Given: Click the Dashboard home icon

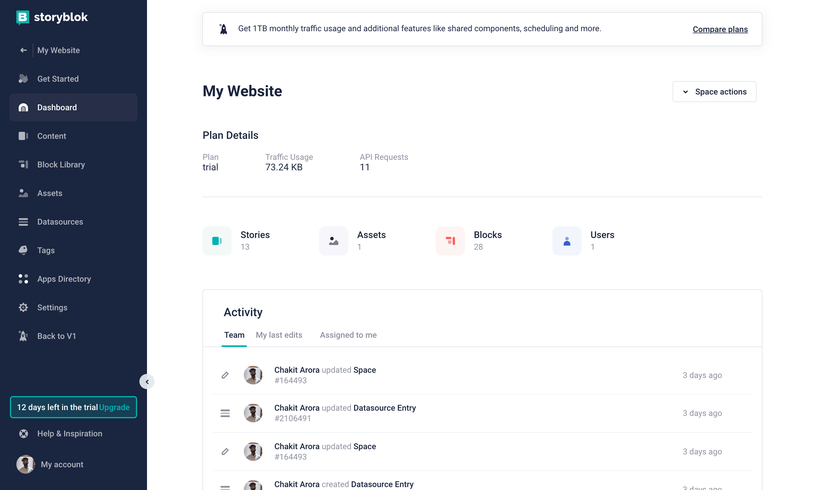Looking at the screenshot, I should pos(23,108).
